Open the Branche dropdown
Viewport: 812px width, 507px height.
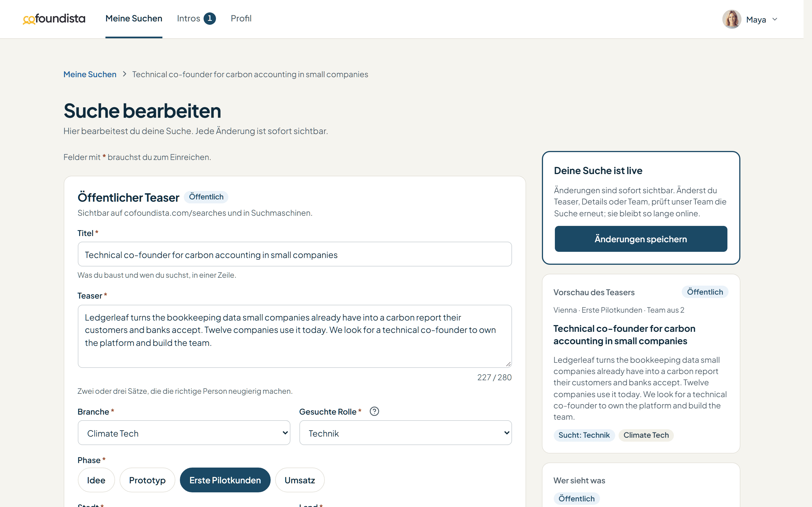coord(184,433)
